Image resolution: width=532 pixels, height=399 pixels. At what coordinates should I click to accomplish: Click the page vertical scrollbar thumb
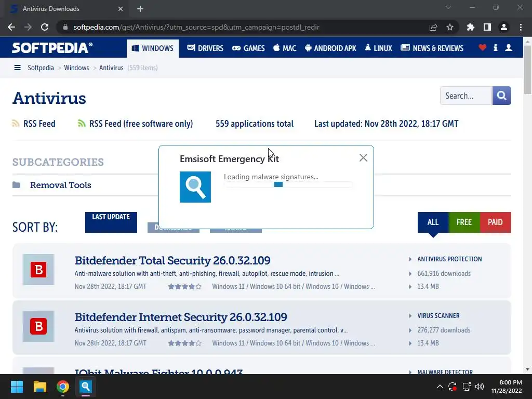click(527, 70)
